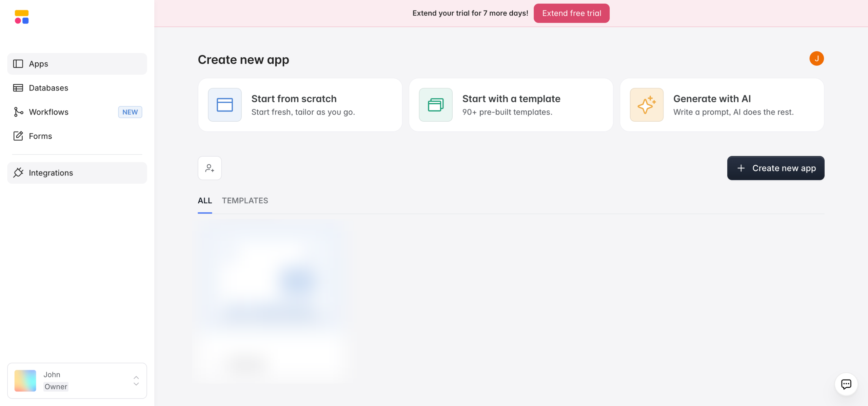The image size is (868, 406).
Task: Open Forms page from sidebar
Action: [40, 136]
